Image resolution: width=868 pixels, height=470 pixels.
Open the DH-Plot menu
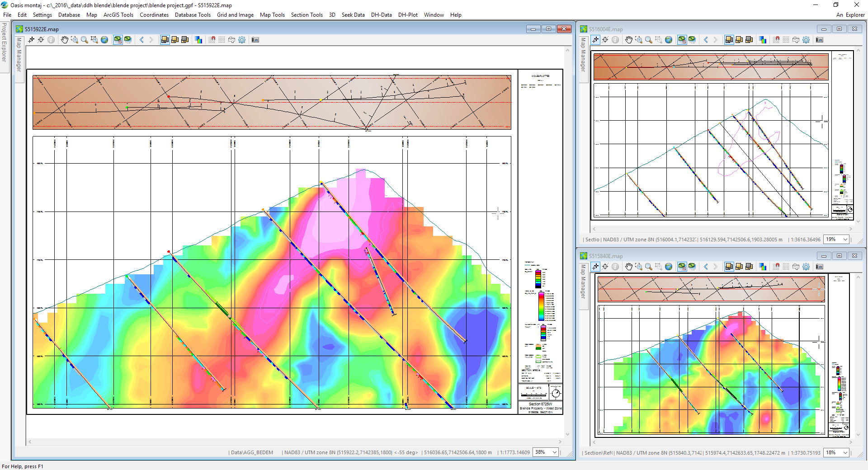pos(407,15)
